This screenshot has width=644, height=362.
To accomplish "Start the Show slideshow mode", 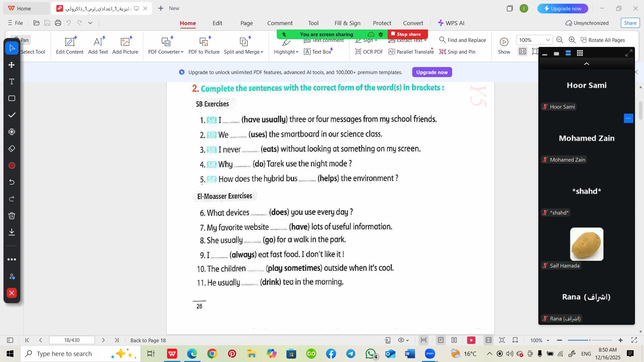I will point(504,46).
